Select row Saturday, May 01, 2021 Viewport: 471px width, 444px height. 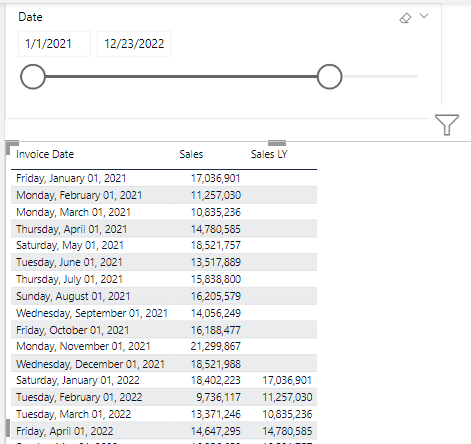[x=164, y=245]
